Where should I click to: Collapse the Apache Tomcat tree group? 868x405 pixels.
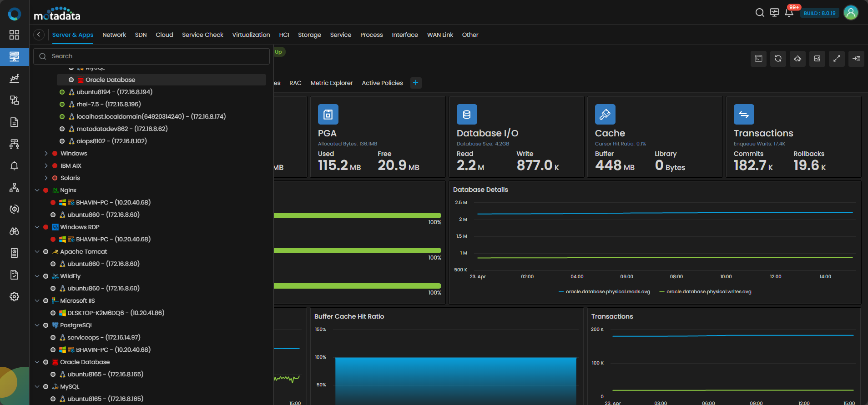(x=37, y=252)
